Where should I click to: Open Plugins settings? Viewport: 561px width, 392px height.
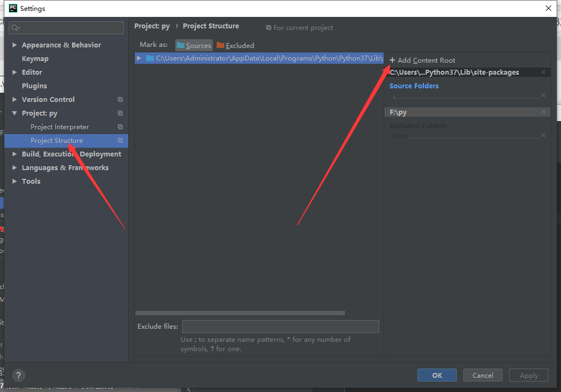pyautogui.click(x=34, y=86)
